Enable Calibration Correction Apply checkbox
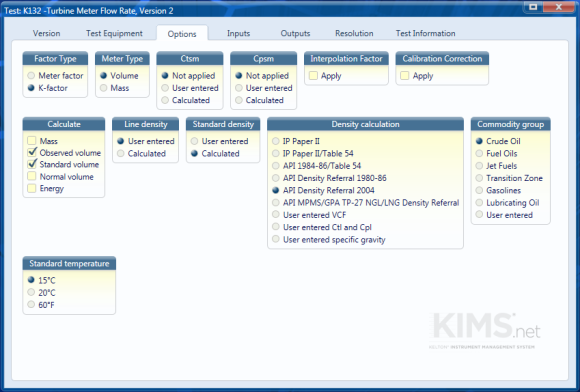This screenshot has width=580, height=392. (405, 75)
